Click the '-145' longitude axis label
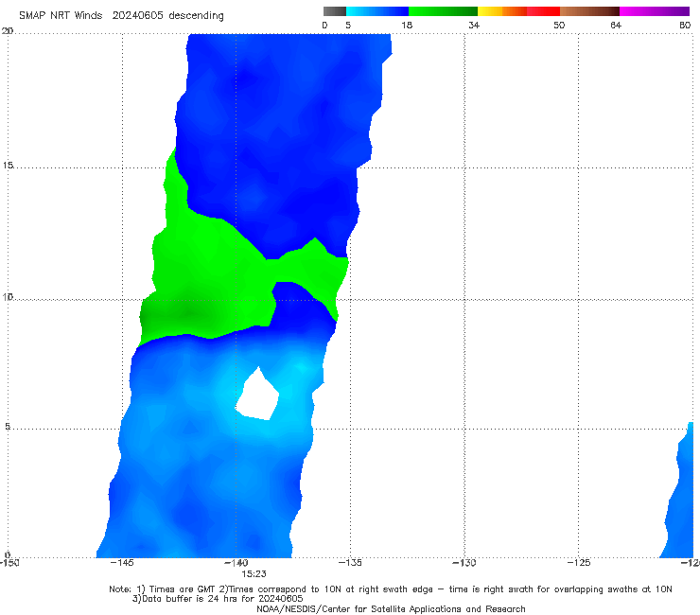 click(122, 562)
